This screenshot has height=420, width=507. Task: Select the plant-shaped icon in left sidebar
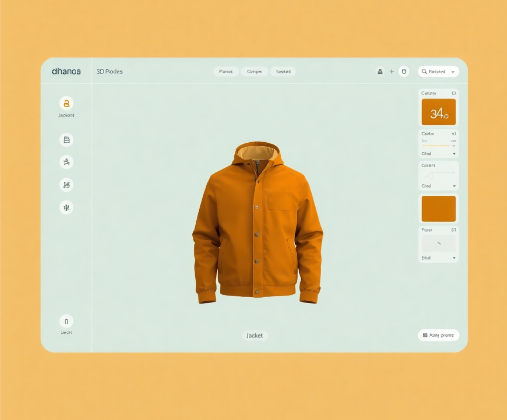pyautogui.click(x=66, y=207)
